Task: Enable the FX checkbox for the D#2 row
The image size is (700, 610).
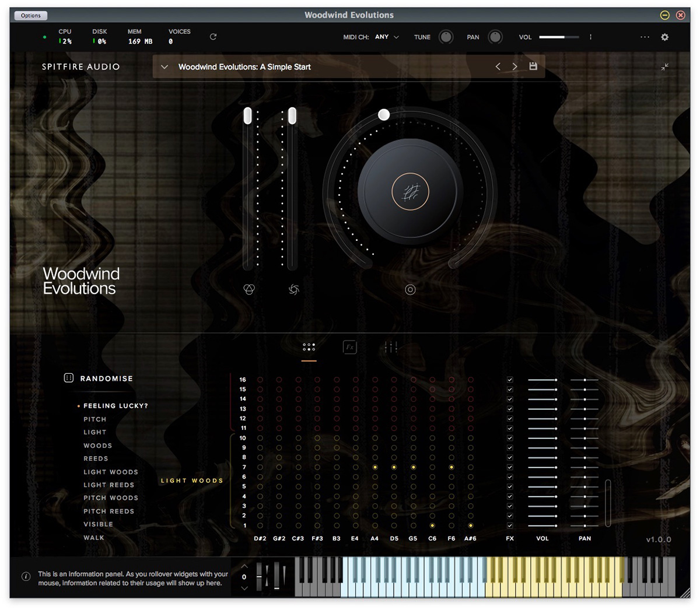Action: pos(510,380)
